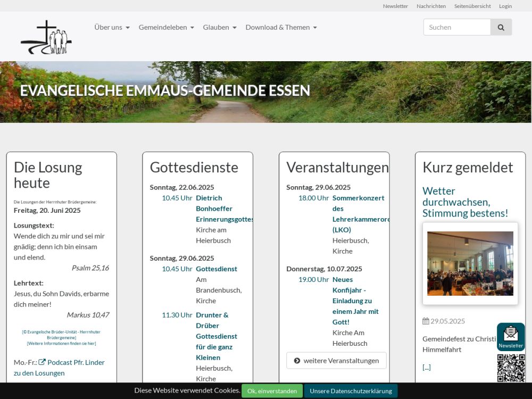Viewport: 532px width, 399px height.
Task: Click the search magnifier button
Action: click(501, 27)
